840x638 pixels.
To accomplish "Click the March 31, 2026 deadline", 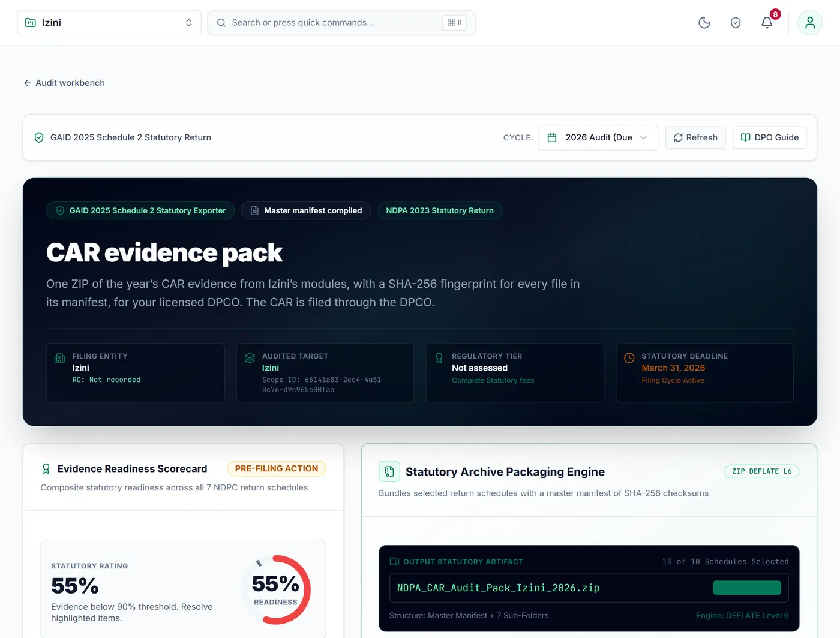I will coord(673,368).
